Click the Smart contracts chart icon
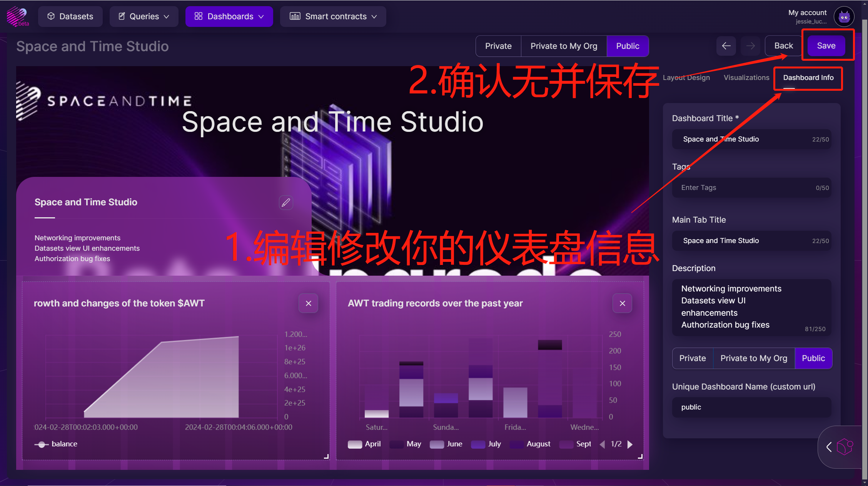The height and width of the screenshot is (486, 868). coord(295,16)
